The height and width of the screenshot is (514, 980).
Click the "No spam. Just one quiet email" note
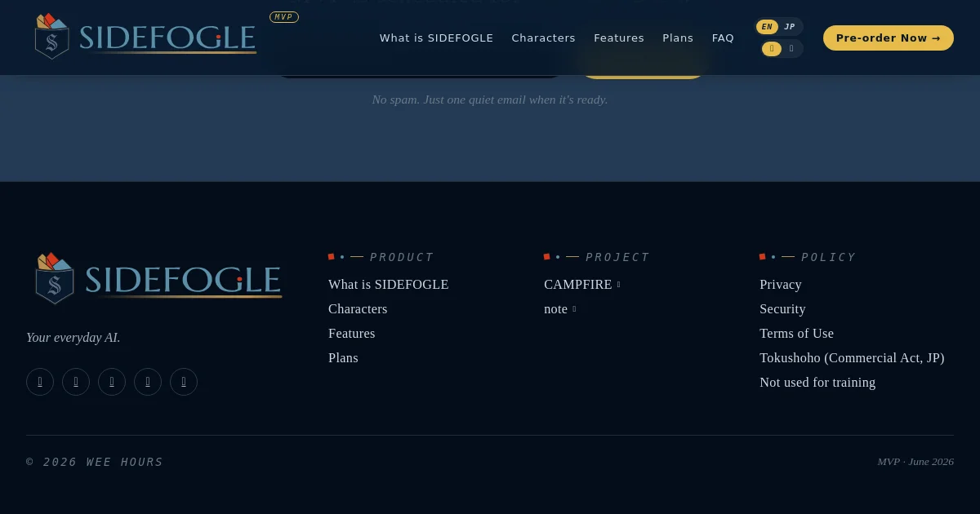[490, 100]
